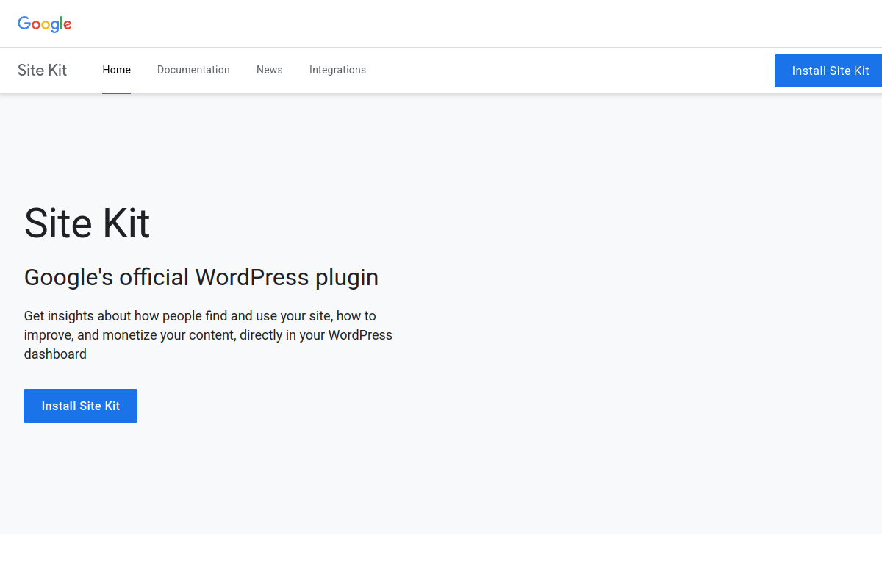Switch to the Documentation tab

click(x=193, y=70)
